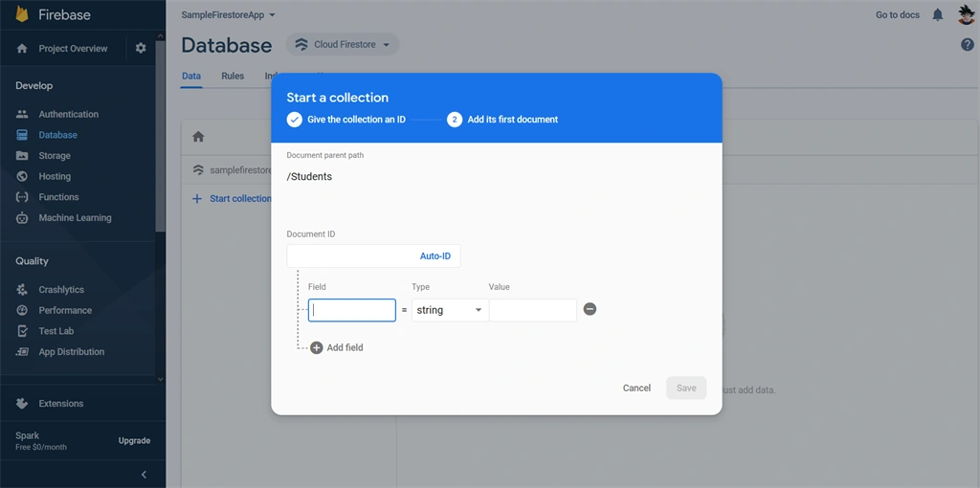This screenshot has width=980, height=488.
Task: Open Project Overview home icon
Action: click(x=22, y=48)
